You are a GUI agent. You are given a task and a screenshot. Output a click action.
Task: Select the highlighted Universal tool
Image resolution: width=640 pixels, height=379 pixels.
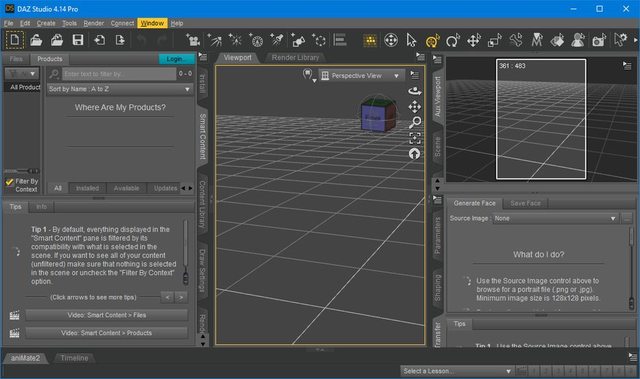432,40
